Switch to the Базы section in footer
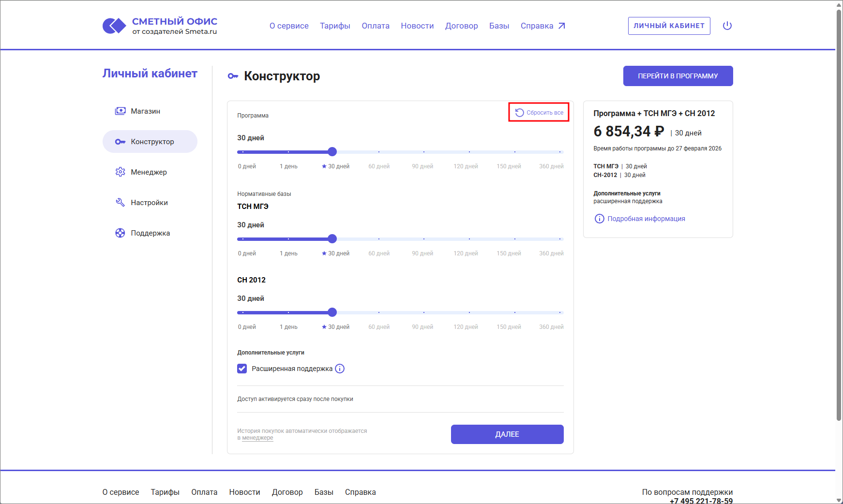This screenshot has height=504, width=843. click(x=324, y=492)
